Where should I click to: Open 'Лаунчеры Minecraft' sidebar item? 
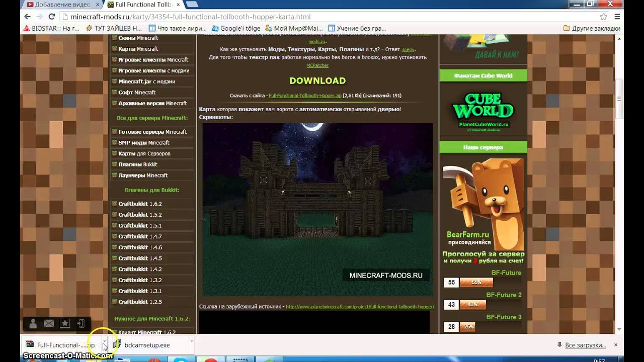pos(152,175)
